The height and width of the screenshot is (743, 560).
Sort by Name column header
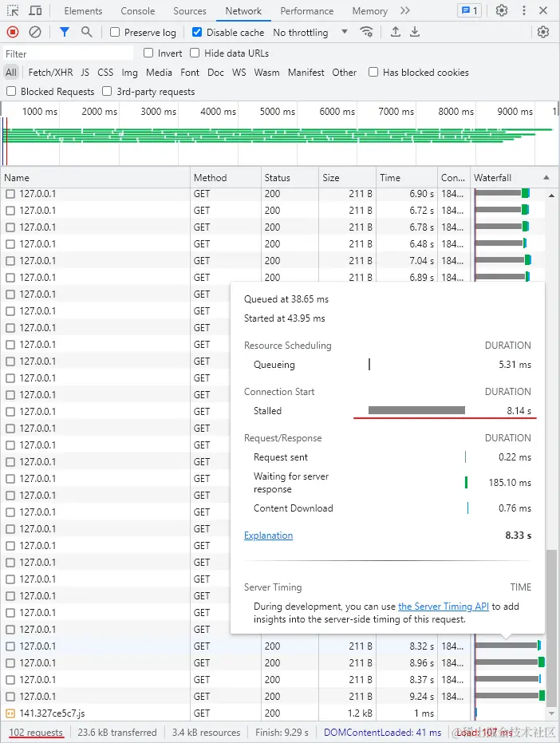[95, 178]
